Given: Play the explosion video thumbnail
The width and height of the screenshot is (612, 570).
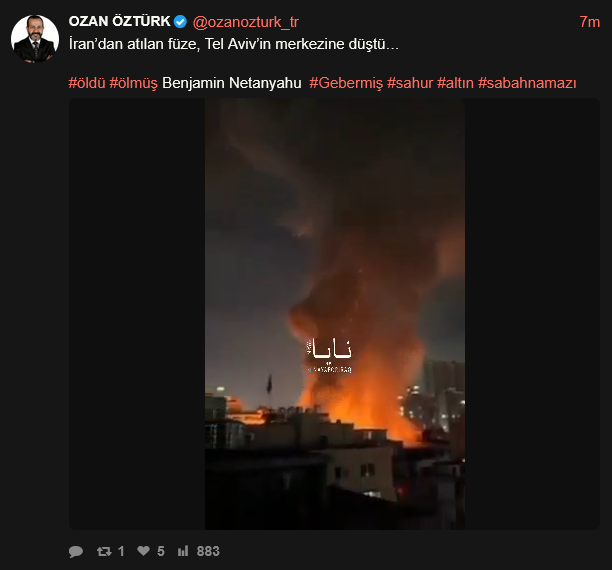Looking at the screenshot, I should [x=334, y=314].
